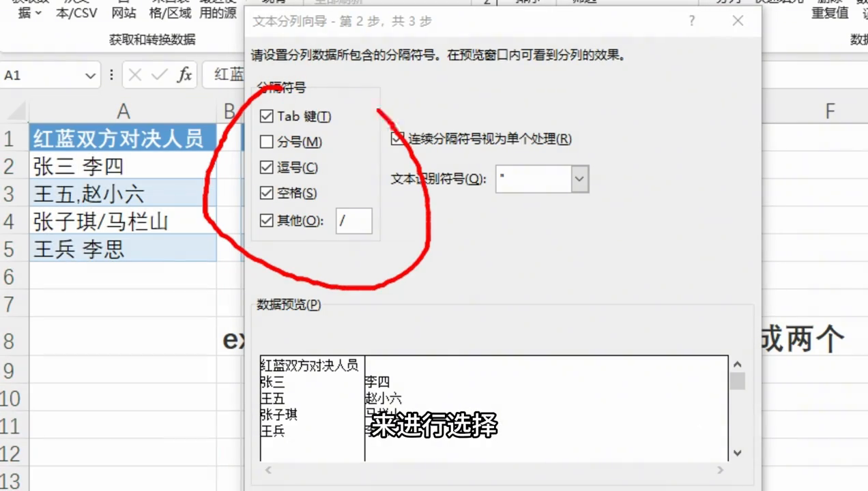Screen dimensions: 868x491
Task: Select cell containing 张三 李四
Action: (123, 166)
